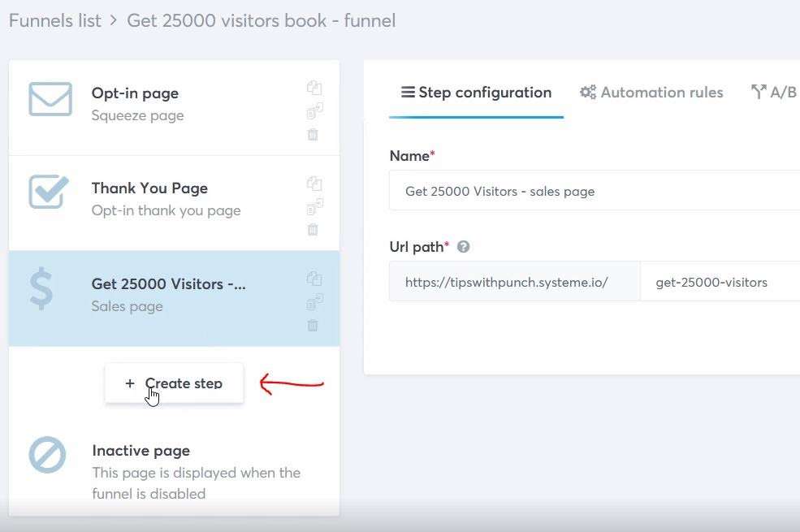
Task: Click the Thank You Page trash icon
Action: (x=313, y=230)
